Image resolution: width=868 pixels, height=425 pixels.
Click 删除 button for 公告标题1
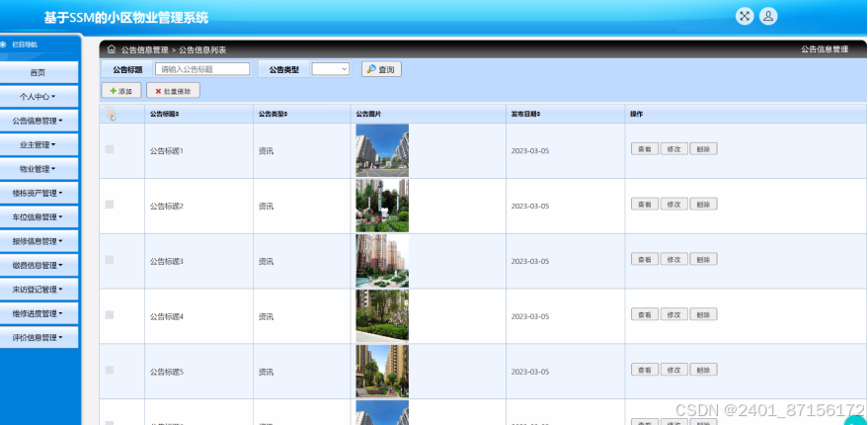click(704, 149)
